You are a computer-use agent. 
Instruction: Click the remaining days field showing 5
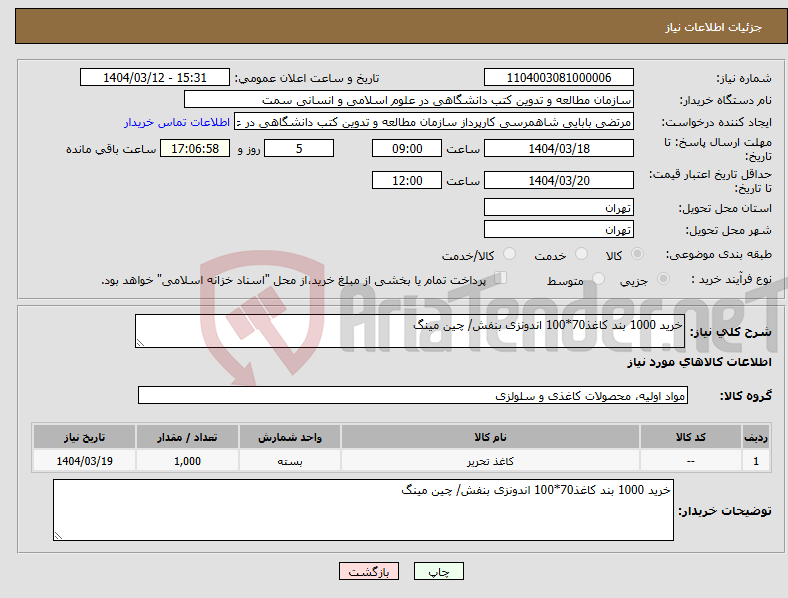299,148
